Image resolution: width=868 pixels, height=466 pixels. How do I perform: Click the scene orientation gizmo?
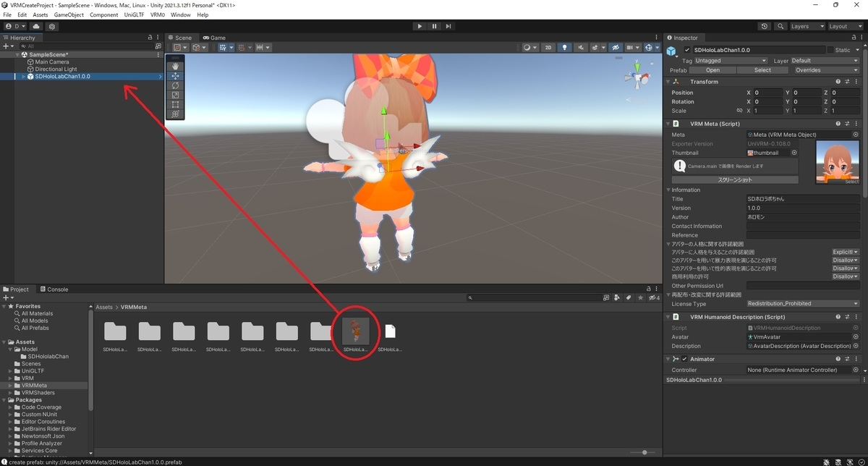pos(637,76)
